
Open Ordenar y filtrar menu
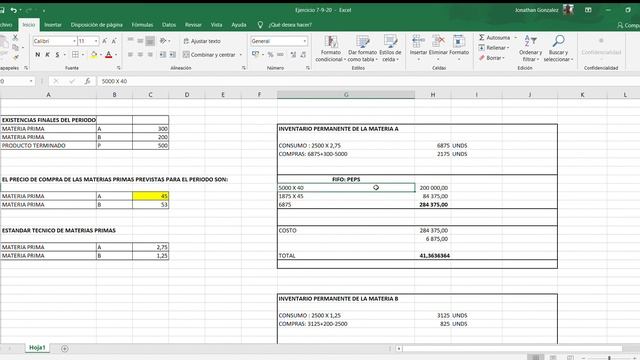[x=530, y=49]
